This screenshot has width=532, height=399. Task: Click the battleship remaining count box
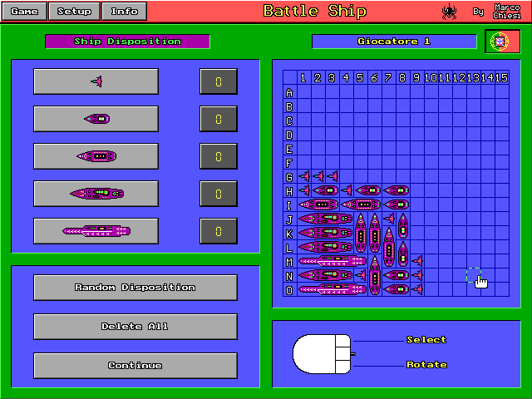[219, 194]
